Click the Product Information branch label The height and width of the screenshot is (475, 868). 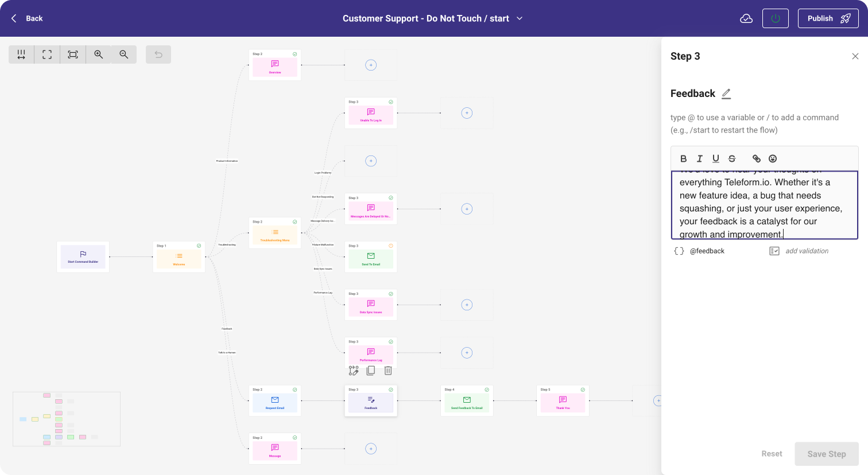227,161
